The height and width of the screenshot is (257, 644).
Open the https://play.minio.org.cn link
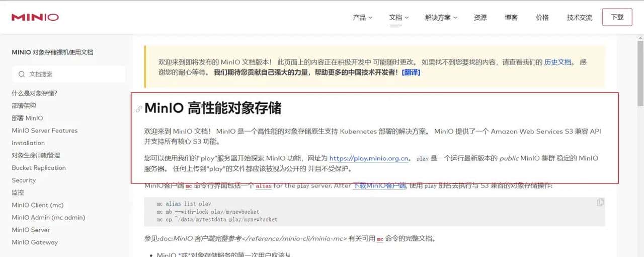click(x=369, y=158)
